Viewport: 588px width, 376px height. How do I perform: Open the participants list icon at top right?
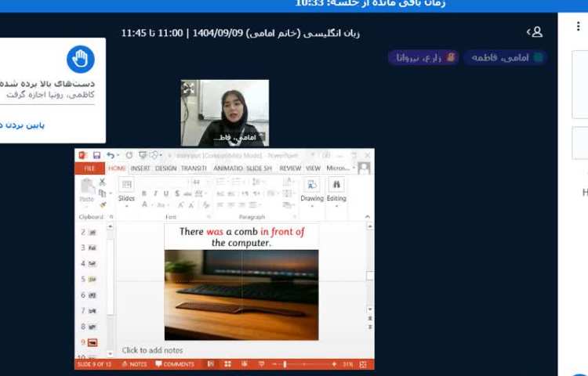[x=535, y=32]
